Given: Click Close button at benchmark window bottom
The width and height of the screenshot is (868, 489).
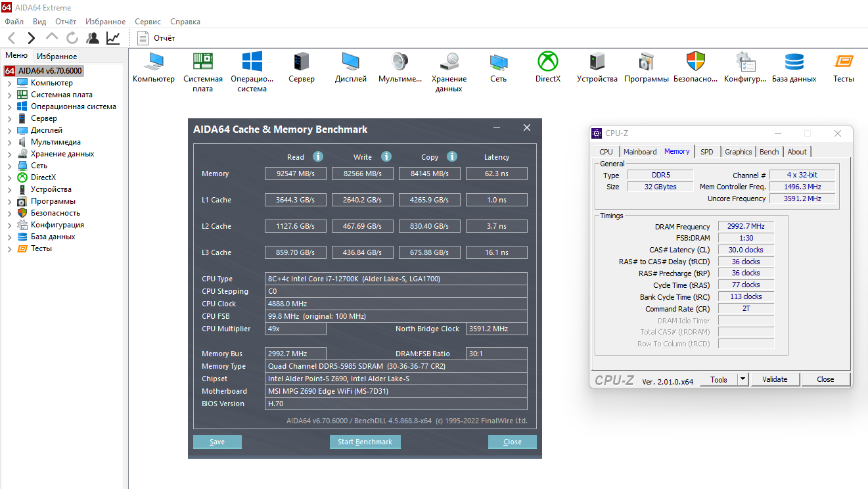Looking at the screenshot, I should (x=513, y=442).
